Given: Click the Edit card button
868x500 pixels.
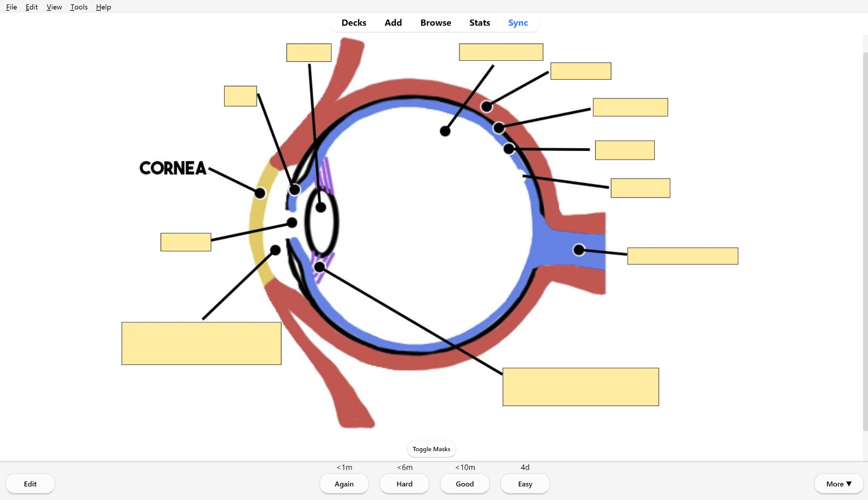Looking at the screenshot, I should point(30,484).
